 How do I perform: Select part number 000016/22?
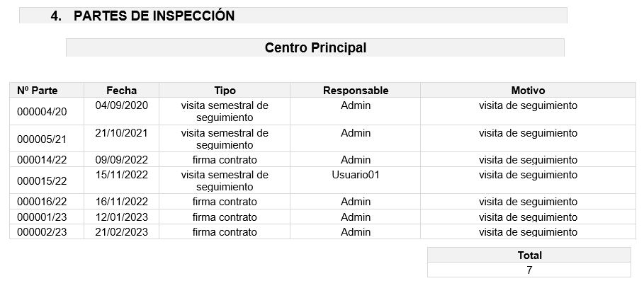(42, 202)
